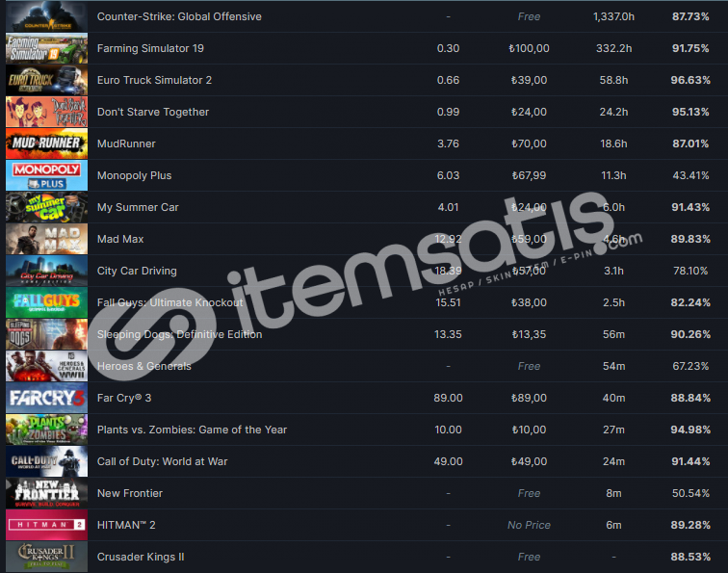Click the Call of Duty: World at War thumbnail
The height and width of the screenshot is (573, 728).
[46, 461]
